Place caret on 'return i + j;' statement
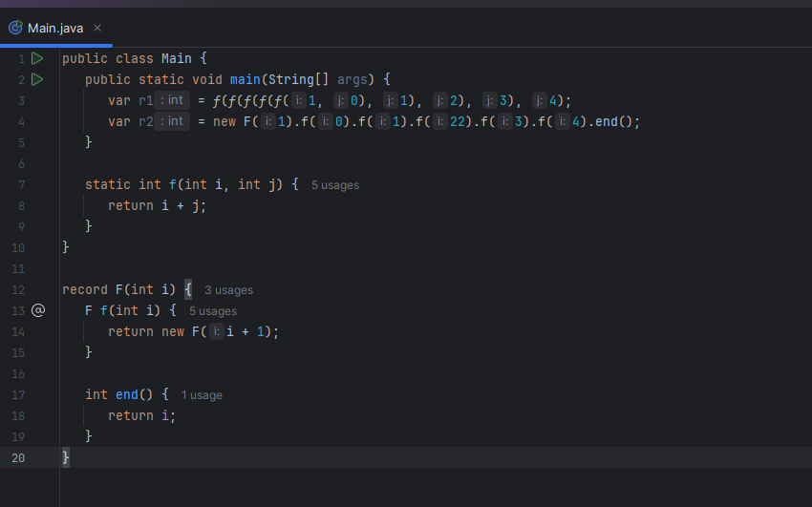 157,206
